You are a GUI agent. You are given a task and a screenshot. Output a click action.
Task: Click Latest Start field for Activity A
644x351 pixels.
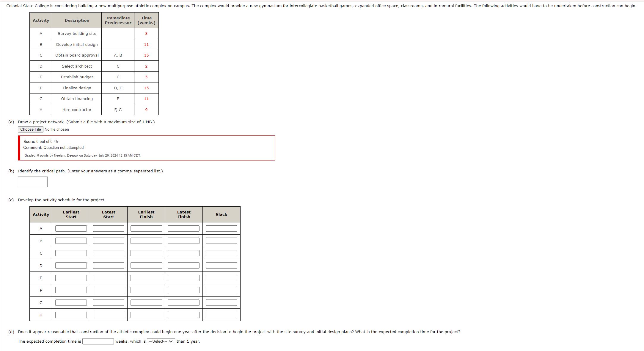(108, 228)
